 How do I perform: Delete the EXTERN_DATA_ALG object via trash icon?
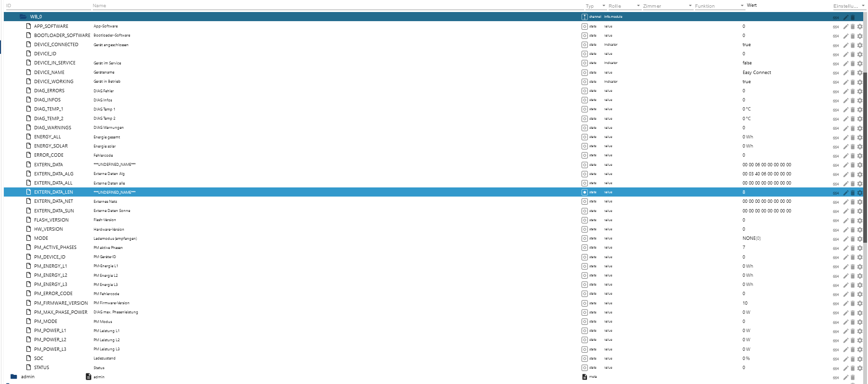tap(853, 174)
